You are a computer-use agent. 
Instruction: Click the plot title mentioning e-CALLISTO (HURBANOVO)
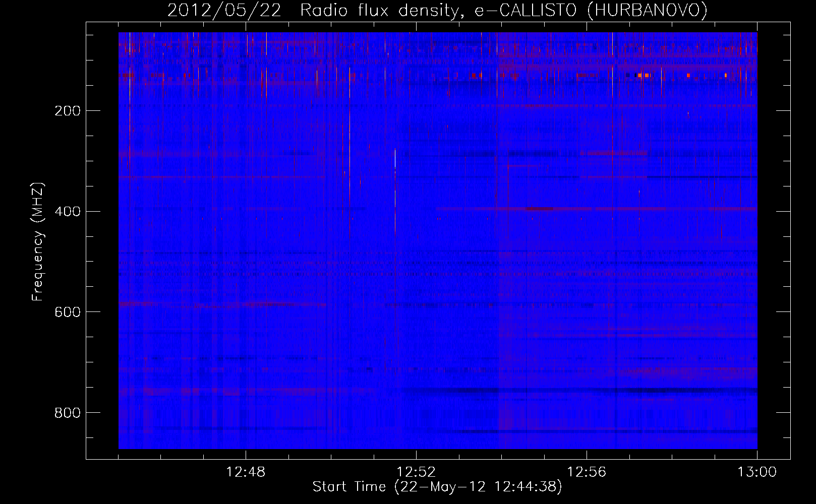coord(437,10)
